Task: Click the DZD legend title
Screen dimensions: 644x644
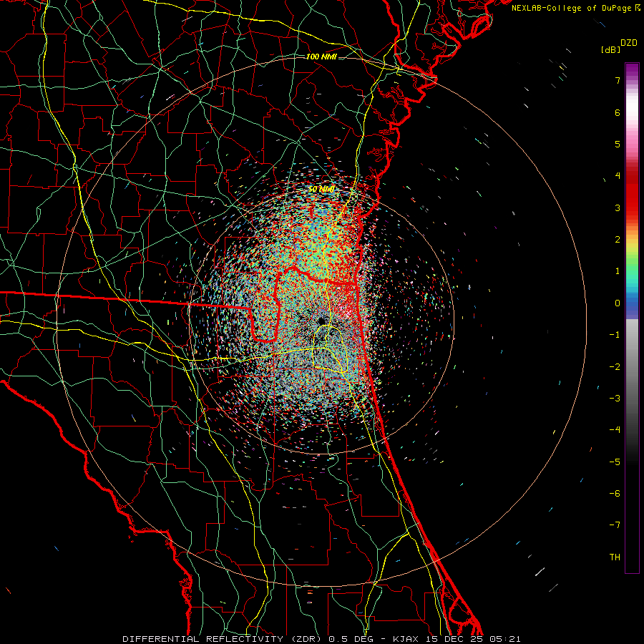Action: (x=628, y=43)
